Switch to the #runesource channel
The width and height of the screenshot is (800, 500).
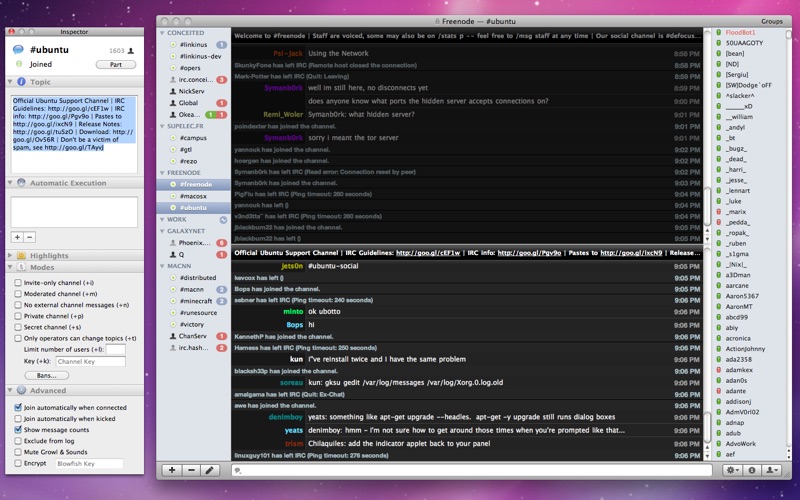(193, 313)
